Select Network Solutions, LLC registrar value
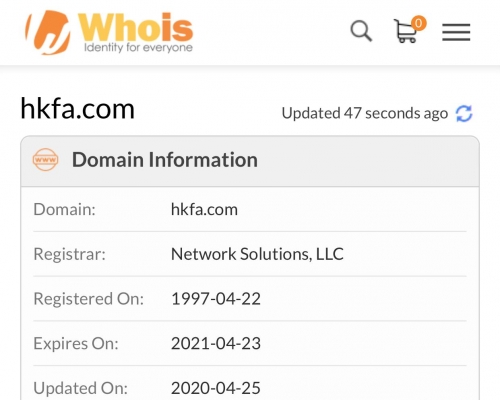The width and height of the screenshot is (500, 400). [257, 254]
